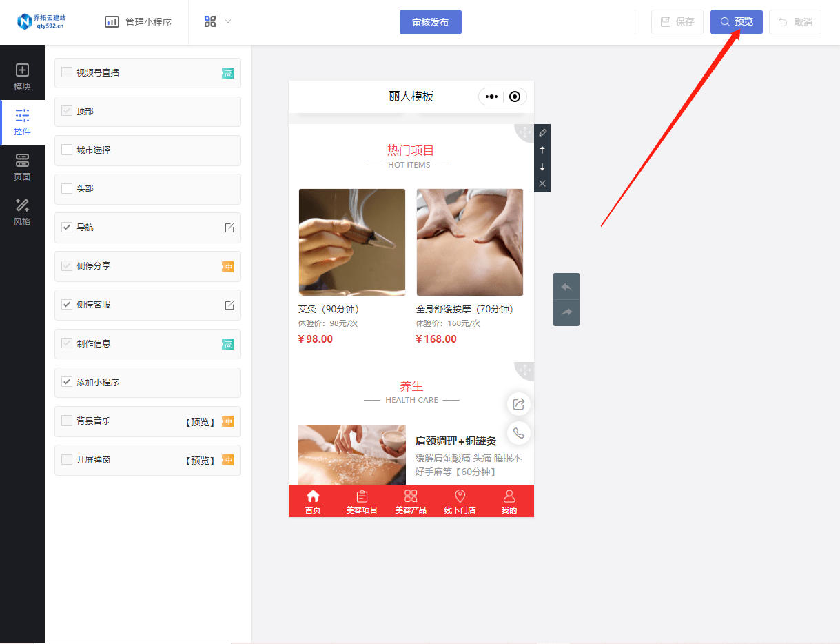Delete module with the X icon
The image size is (840, 644).
[x=542, y=183]
